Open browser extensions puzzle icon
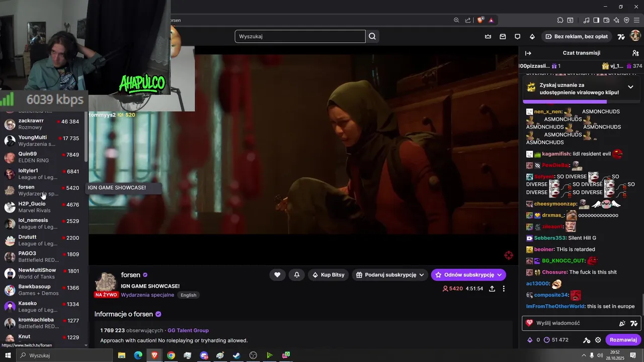644x362 pixels. [x=560, y=20]
